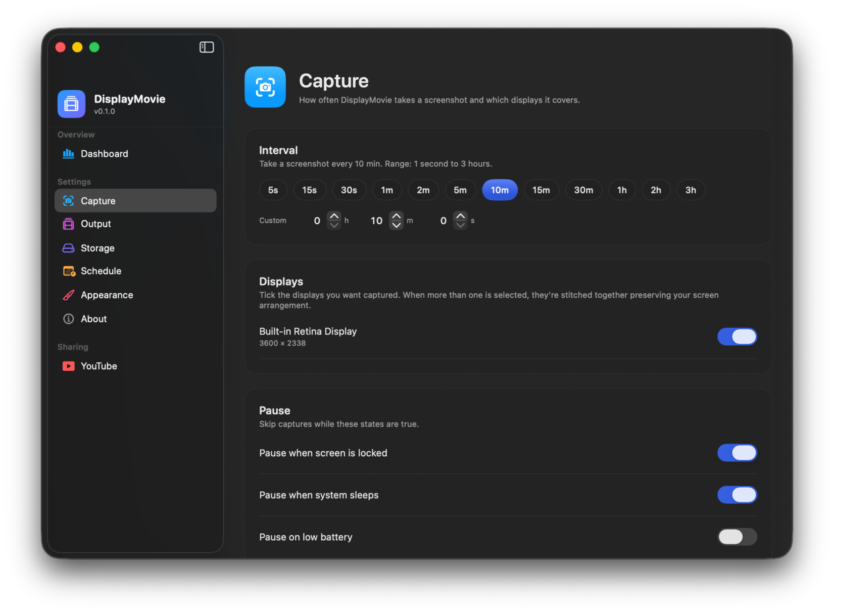This screenshot has width=868, height=613.
Task: Disable Built-in Retina Display capture
Action: [737, 337]
